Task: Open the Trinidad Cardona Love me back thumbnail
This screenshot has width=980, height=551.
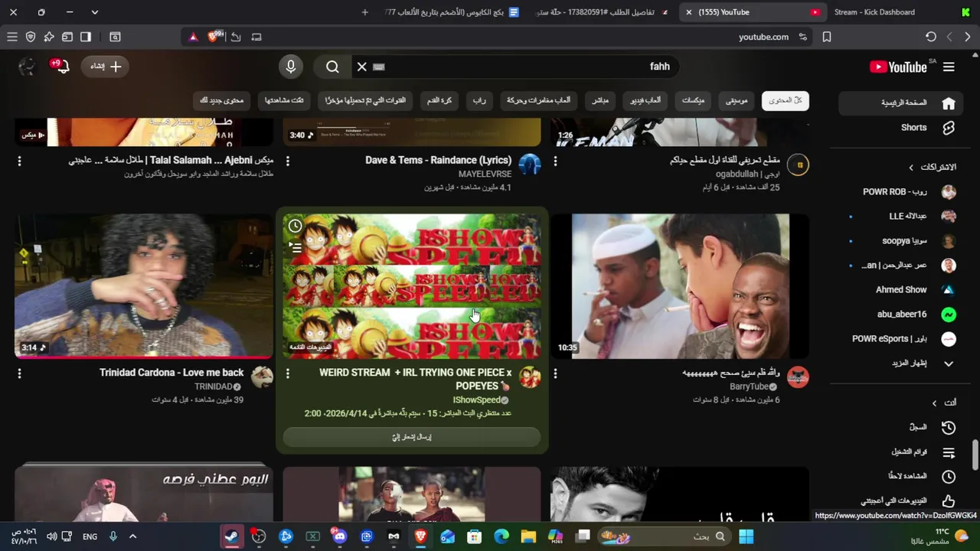Action: point(144,286)
